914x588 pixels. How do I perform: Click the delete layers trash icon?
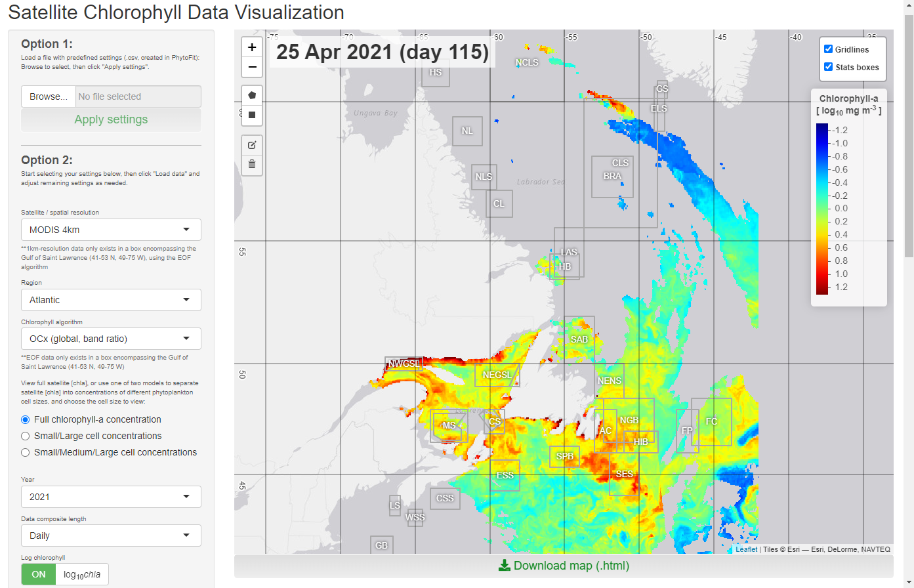click(252, 164)
